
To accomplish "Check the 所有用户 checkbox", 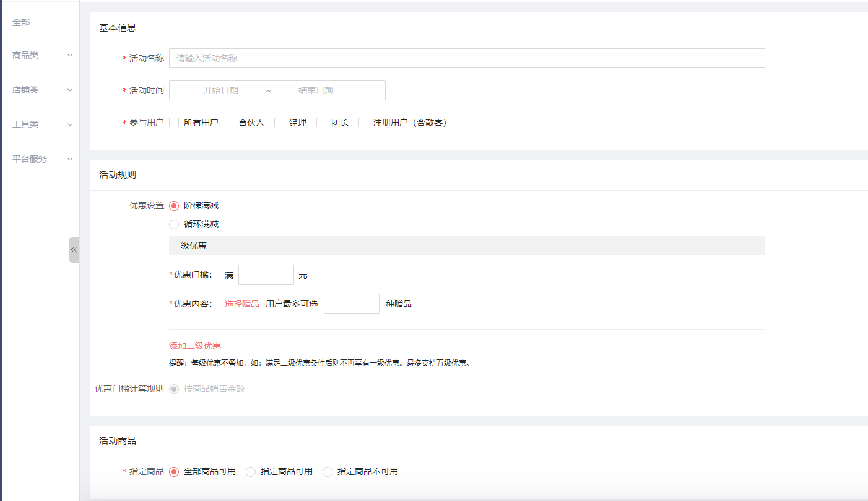I will [174, 122].
